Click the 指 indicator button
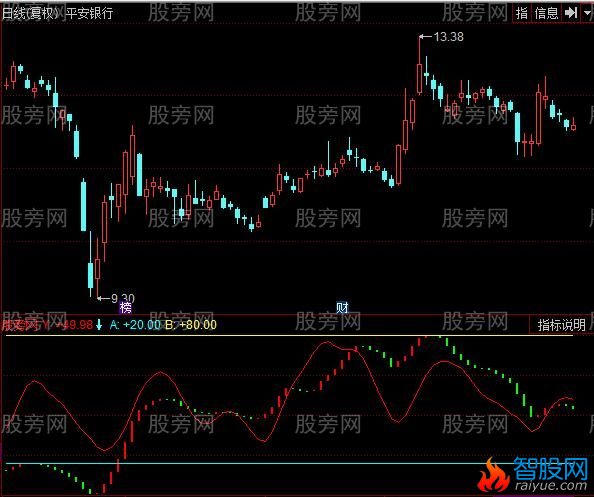The image size is (594, 497). (x=522, y=13)
